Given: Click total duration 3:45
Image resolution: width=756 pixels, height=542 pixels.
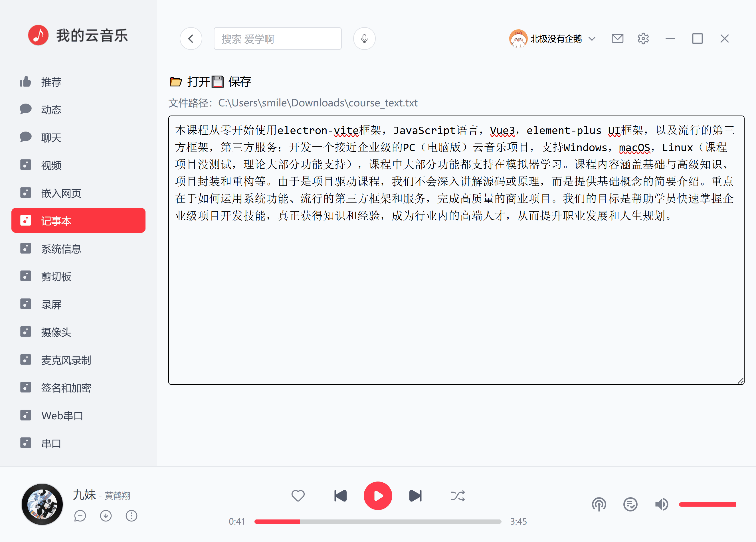Looking at the screenshot, I should [x=518, y=522].
